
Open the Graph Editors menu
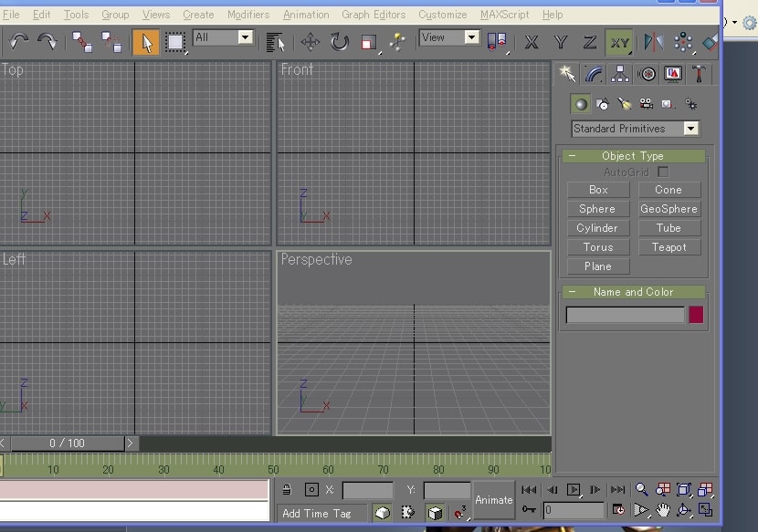(374, 15)
